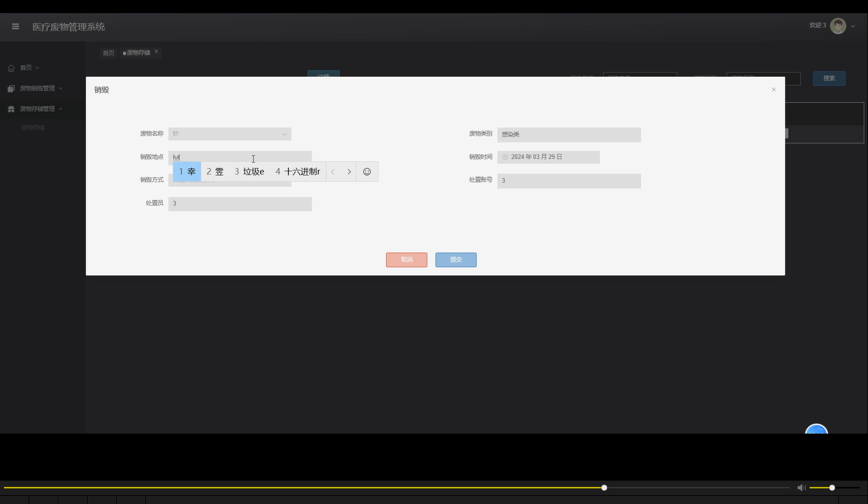Click the 销毁地点 input field
This screenshot has height=504, width=868.
point(240,157)
